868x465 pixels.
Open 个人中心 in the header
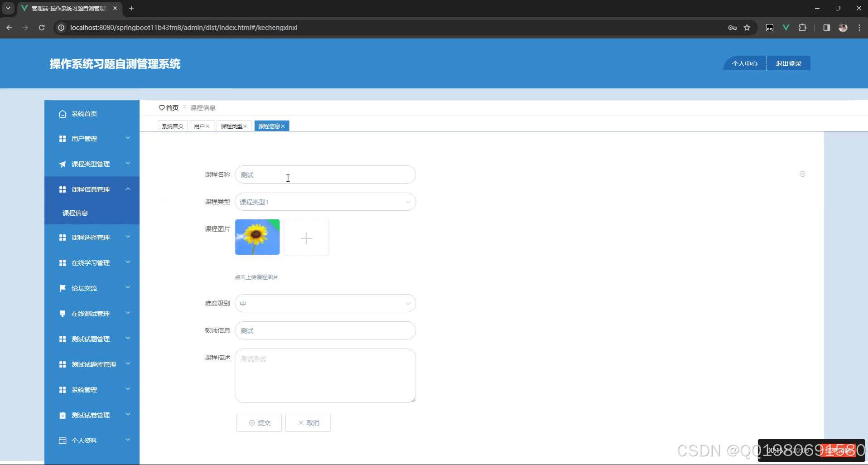744,63
